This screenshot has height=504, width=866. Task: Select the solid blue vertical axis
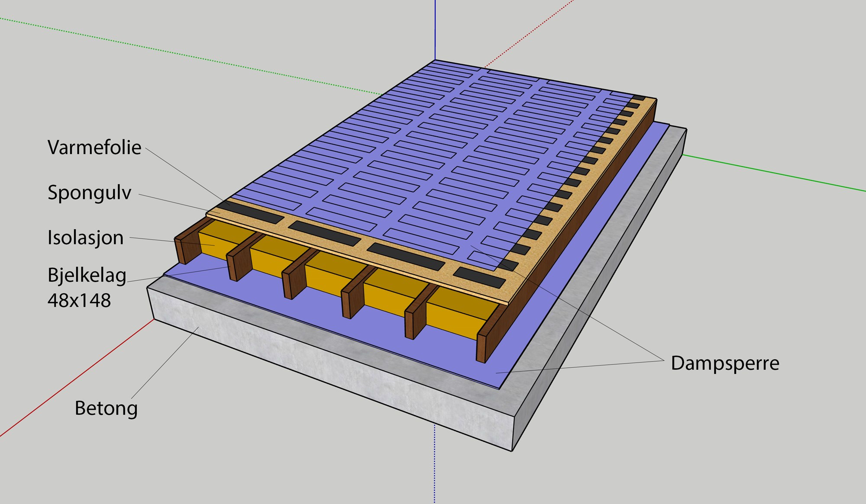click(x=435, y=30)
